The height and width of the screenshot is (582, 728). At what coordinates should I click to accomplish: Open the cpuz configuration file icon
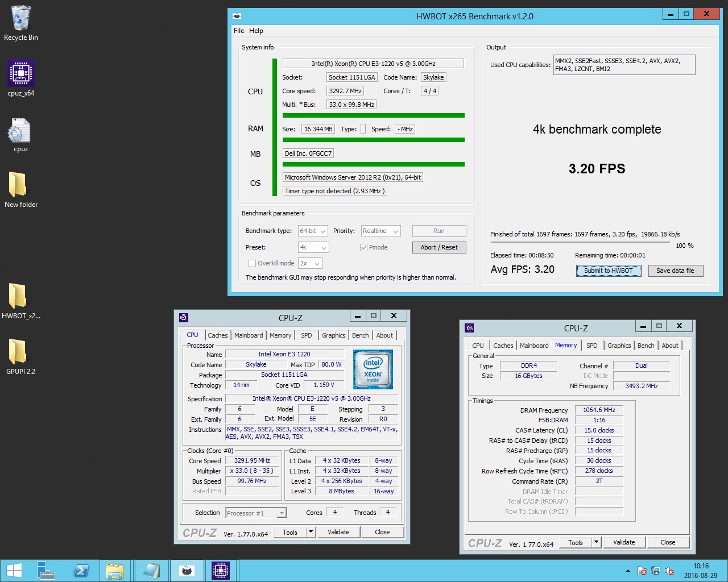pos(20,135)
